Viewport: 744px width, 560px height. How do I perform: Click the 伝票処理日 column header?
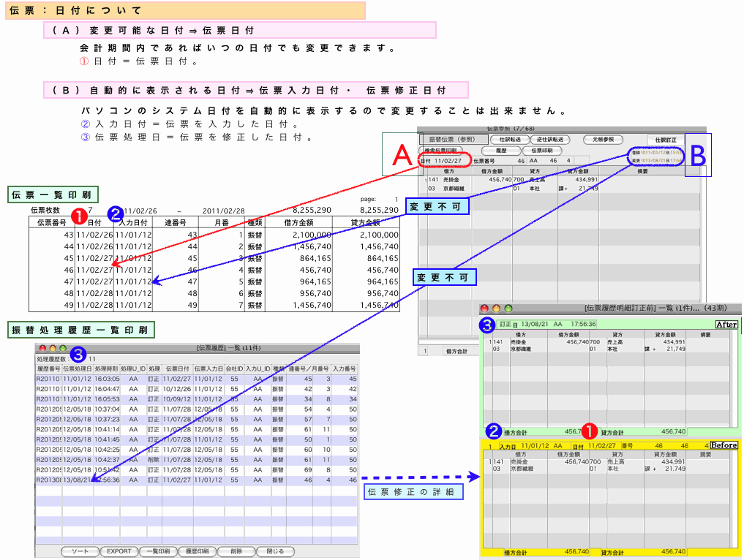point(78,369)
